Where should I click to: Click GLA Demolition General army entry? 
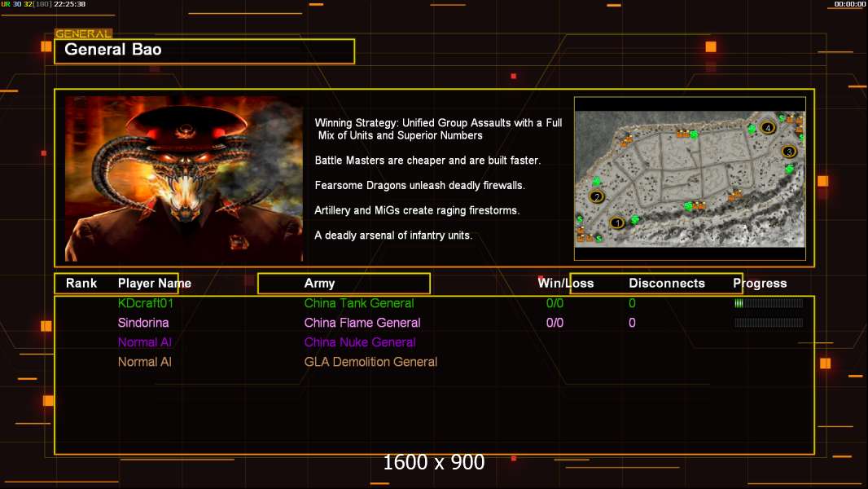[x=370, y=362]
